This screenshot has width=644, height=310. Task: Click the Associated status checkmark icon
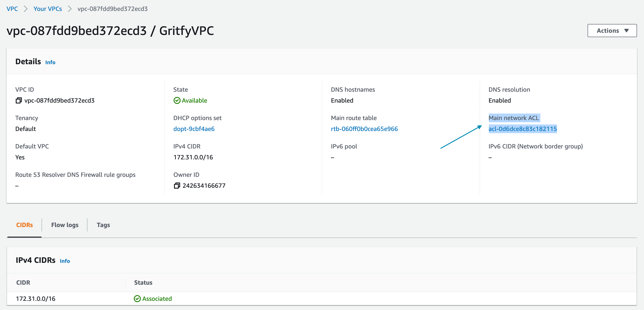click(137, 299)
